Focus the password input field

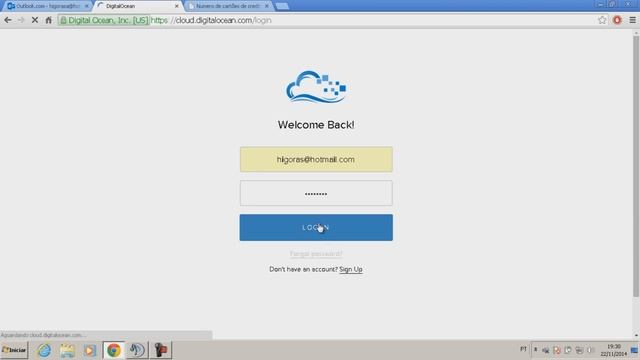[x=316, y=193]
